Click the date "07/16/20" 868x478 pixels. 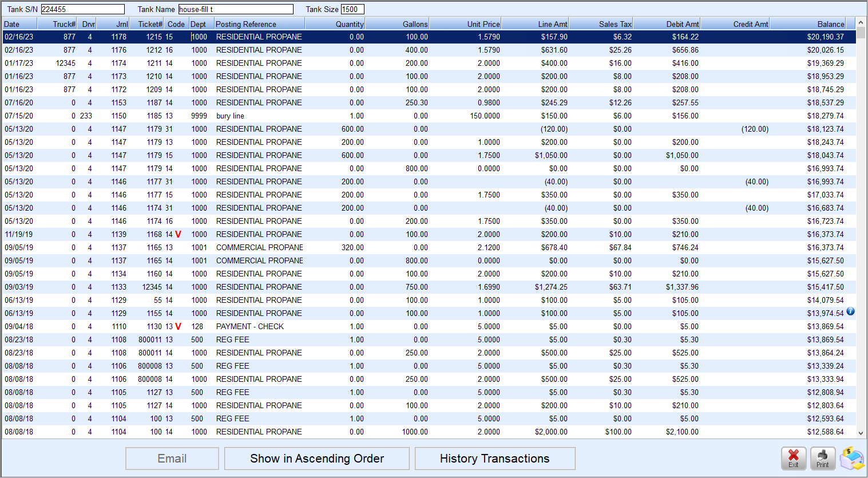click(x=19, y=102)
